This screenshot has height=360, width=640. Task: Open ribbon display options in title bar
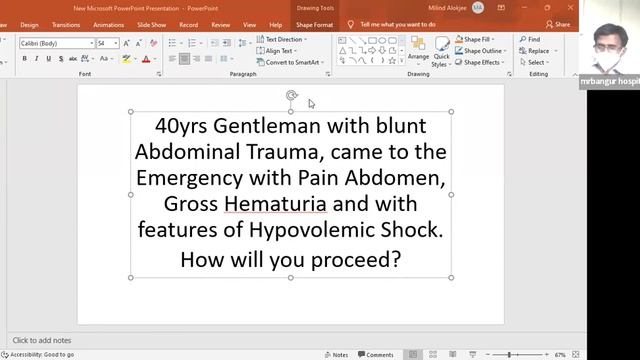tap(501, 8)
